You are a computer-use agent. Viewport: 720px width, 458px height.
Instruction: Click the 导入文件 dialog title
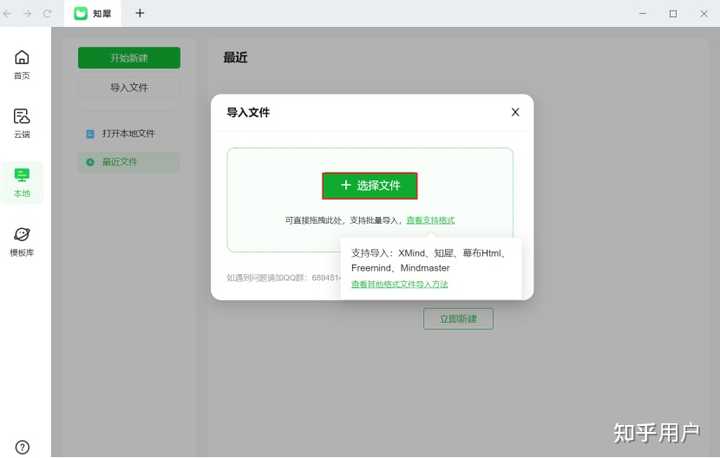(248, 112)
